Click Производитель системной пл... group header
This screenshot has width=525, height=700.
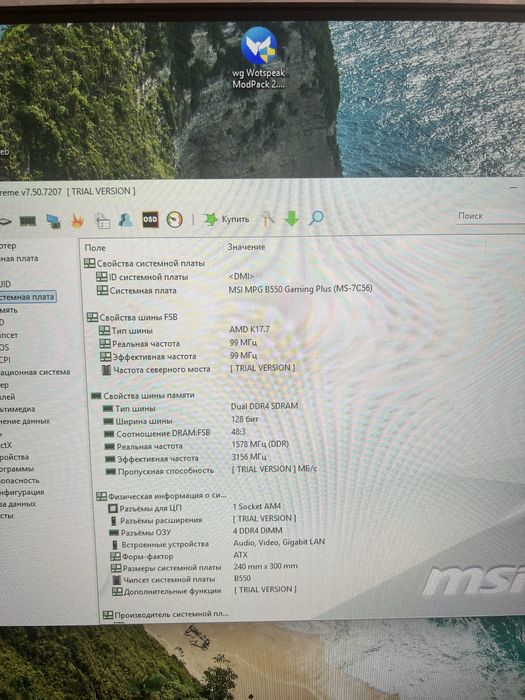click(166, 615)
